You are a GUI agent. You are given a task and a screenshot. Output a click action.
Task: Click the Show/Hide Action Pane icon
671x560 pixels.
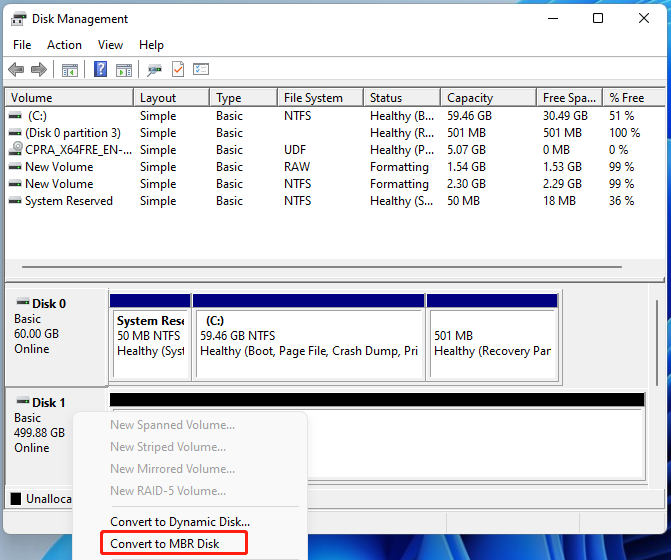pos(124,70)
